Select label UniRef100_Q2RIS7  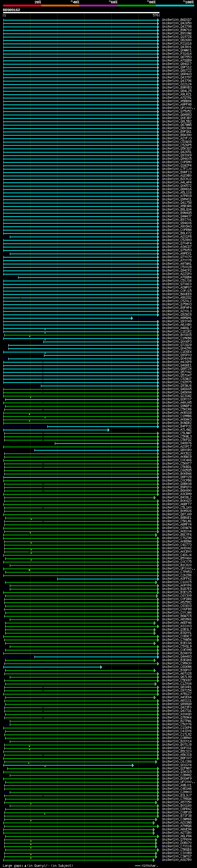point(177,399)
